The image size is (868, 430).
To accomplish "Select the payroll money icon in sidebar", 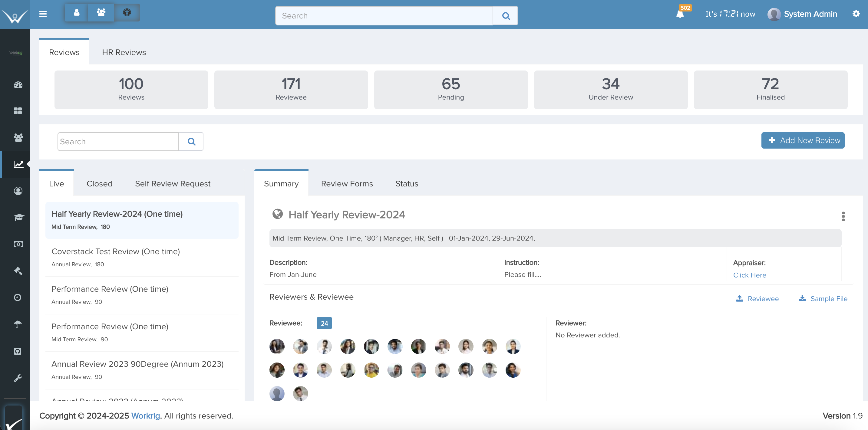I will tap(18, 244).
